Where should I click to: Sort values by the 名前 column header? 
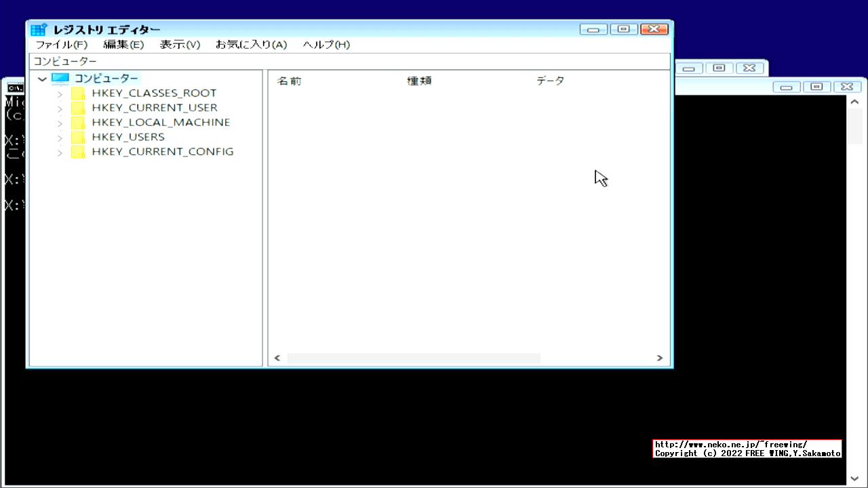coord(290,81)
